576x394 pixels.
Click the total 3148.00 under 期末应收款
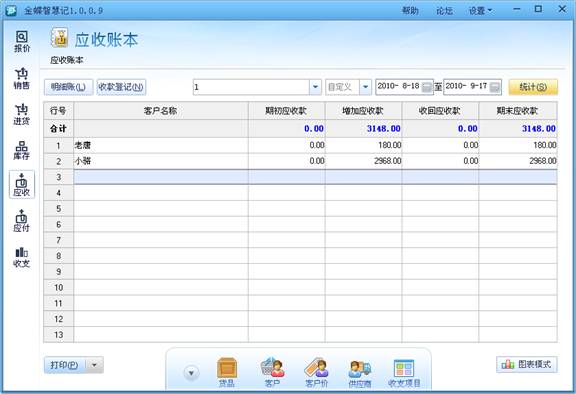[x=539, y=129]
